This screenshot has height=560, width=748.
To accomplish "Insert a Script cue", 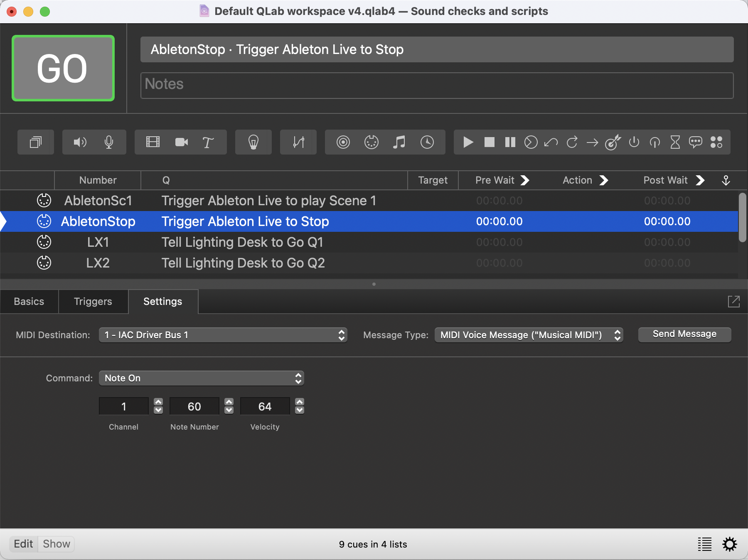I will click(696, 142).
